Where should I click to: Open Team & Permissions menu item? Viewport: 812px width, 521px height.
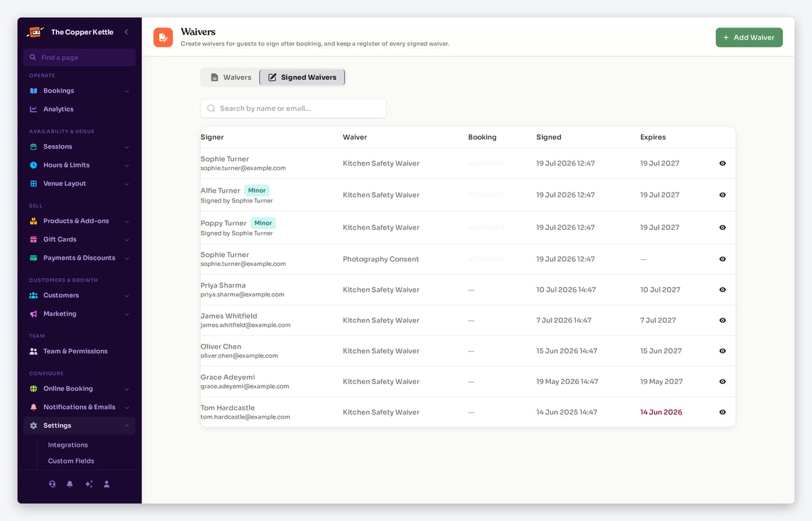pyautogui.click(x=79, y=351)
